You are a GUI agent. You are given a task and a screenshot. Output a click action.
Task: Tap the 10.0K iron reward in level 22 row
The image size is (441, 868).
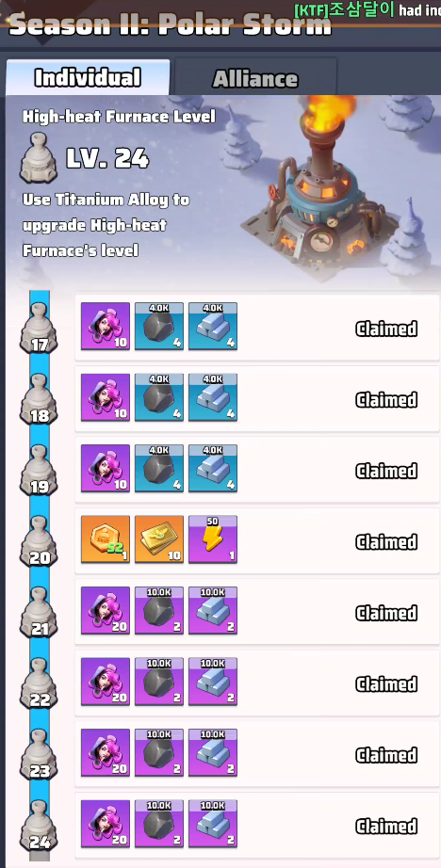(x=213, y=682)
